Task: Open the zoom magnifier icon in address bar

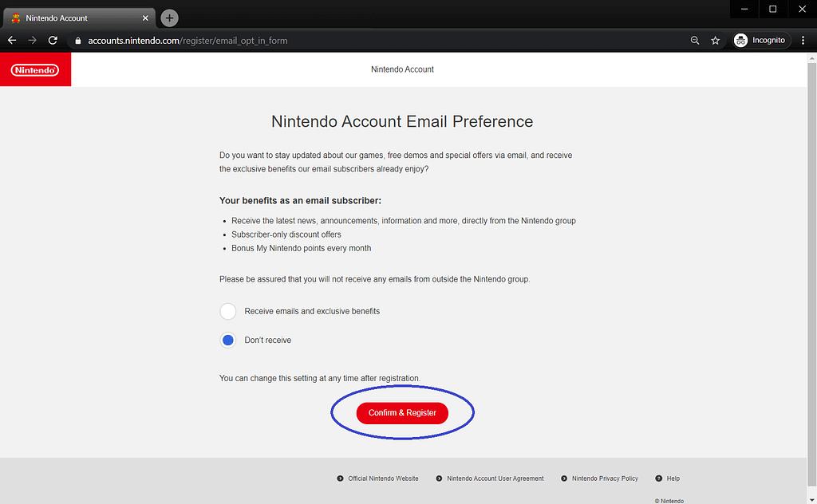Action: (x=695, y=40)
